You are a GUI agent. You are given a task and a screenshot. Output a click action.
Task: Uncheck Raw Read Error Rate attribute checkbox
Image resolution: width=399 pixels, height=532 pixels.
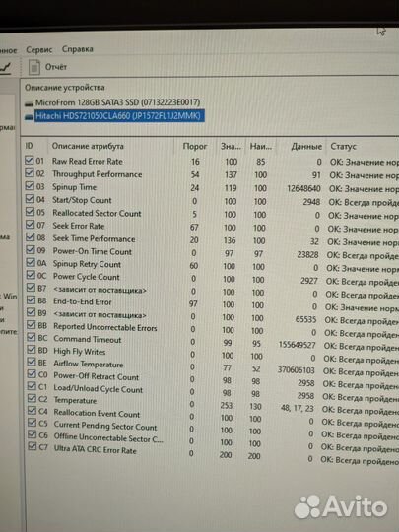coord(30,160)
